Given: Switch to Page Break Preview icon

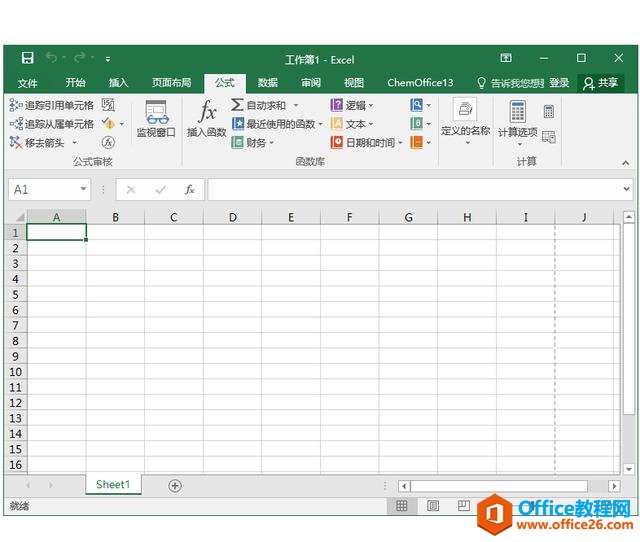Looking at the screenshot, I should (464, 506).
